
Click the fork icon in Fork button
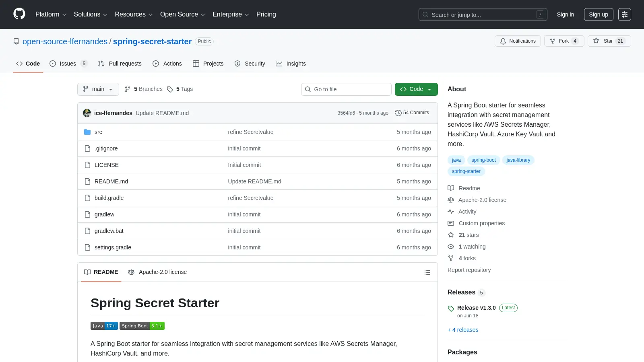(553, 41)
